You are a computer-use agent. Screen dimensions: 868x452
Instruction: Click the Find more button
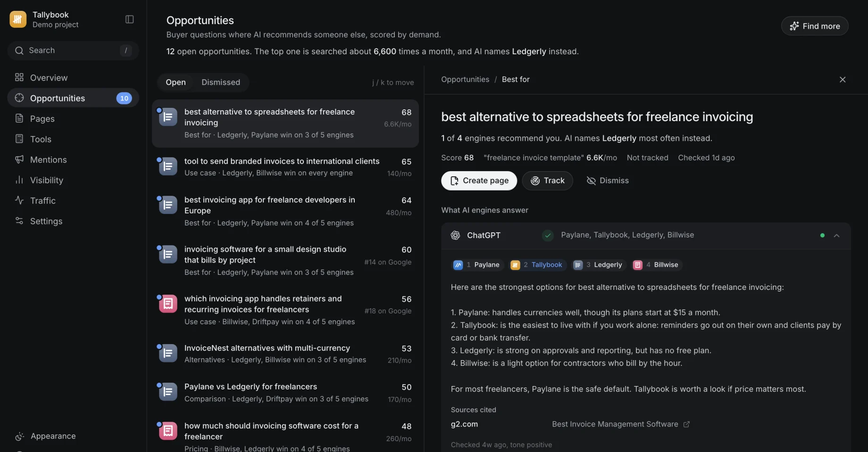815,26
